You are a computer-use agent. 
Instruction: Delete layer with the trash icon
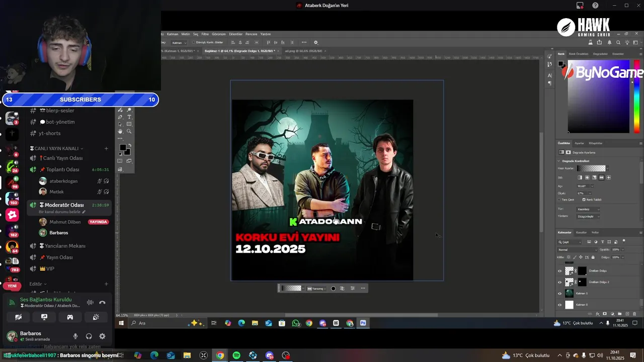coord(634,314)
